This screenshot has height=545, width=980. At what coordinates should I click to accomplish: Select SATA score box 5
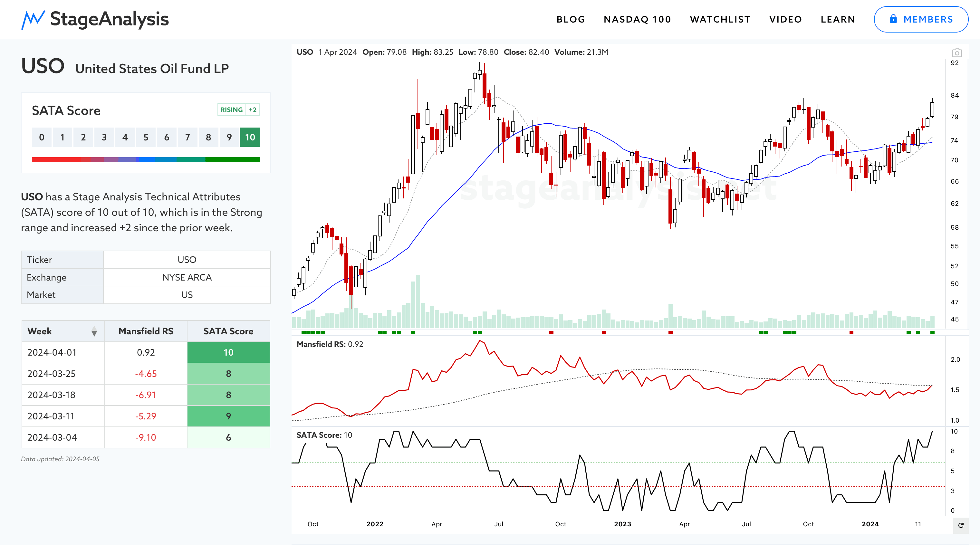146,137
